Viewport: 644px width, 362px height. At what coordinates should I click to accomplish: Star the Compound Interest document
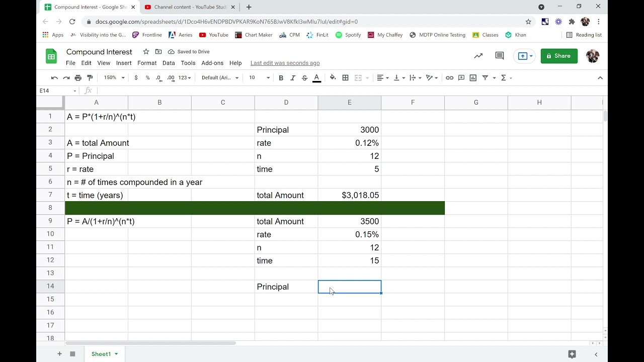[146, 51]
